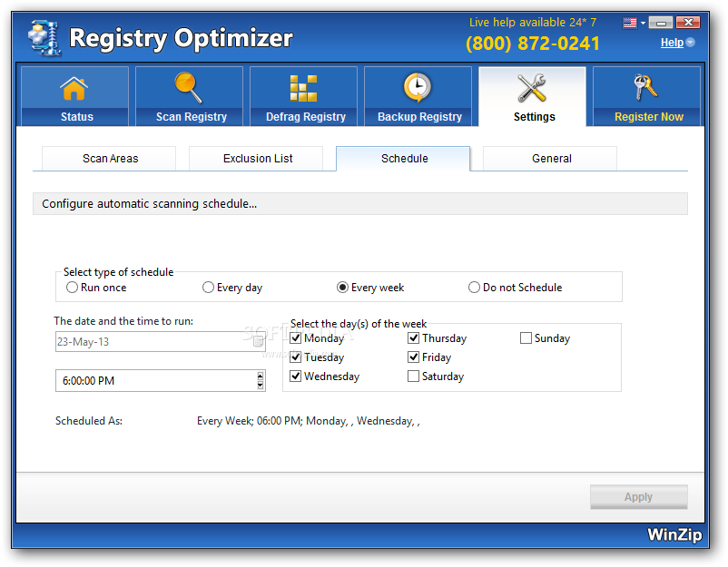Open the Help link
This screenshot has height=567, width=728.
[x=672, y=43]
